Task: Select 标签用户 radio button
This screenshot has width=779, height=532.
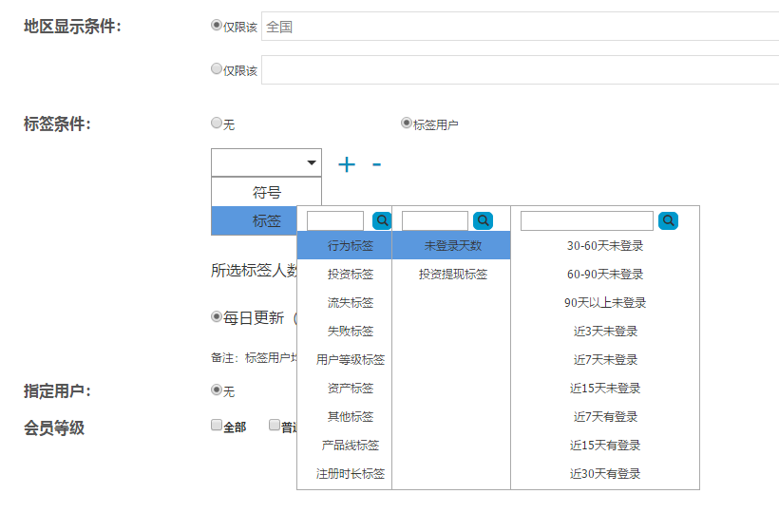Action: click(407, 123)
